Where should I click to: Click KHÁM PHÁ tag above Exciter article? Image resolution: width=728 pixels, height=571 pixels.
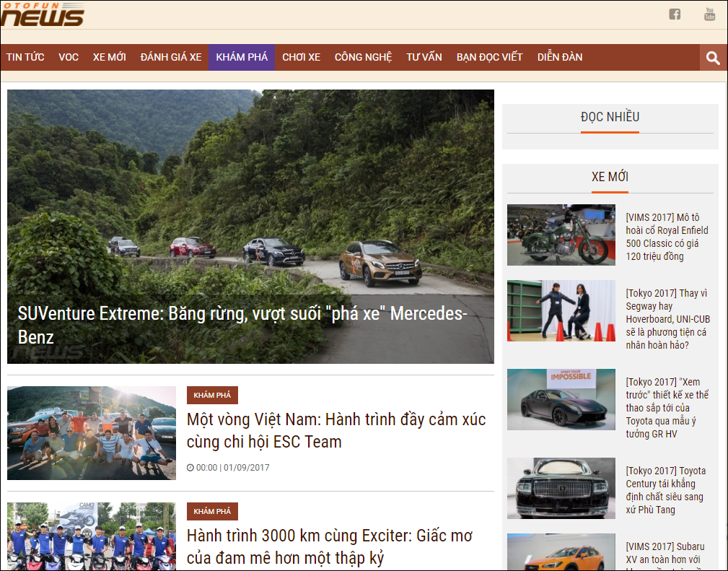pyautogui.click(x=212, y=512)
